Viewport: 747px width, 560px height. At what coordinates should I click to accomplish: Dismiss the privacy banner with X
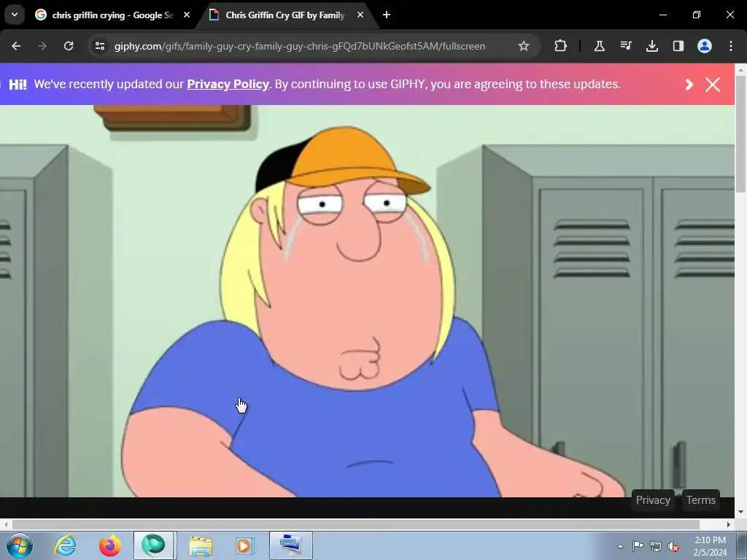713,85
